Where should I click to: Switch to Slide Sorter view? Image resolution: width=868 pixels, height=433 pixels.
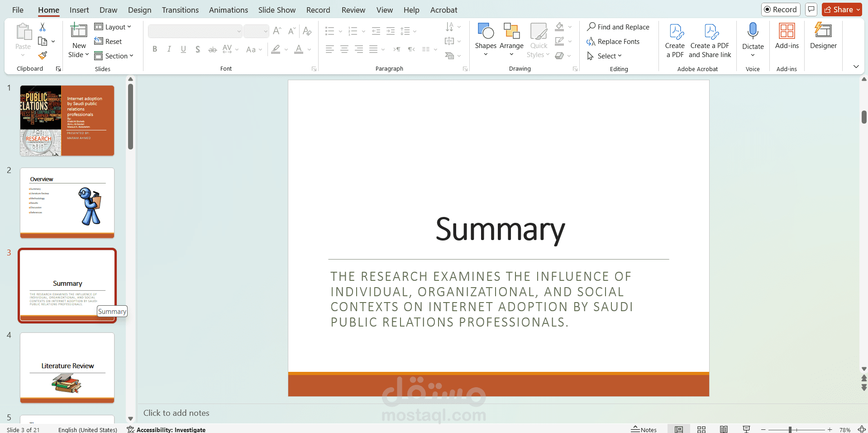tap(701, 429)
